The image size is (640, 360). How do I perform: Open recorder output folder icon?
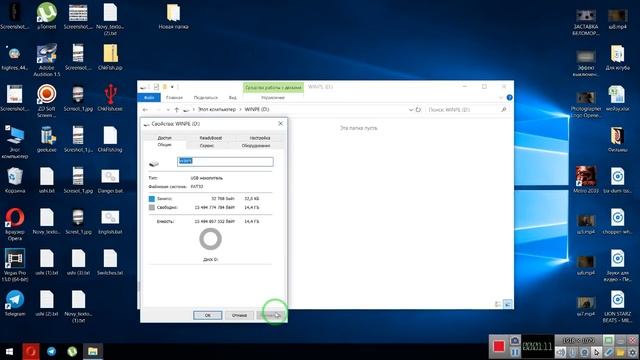620,352
